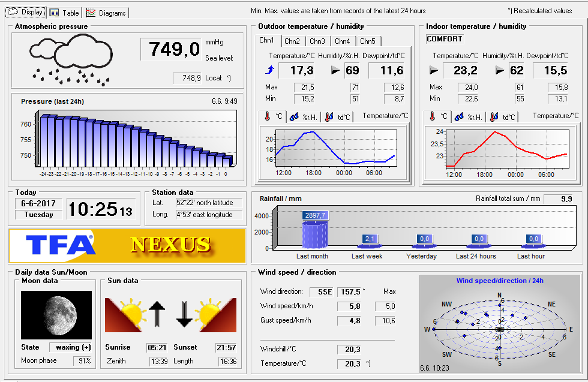588x382 pixels.
Task: Click the Last month rainfall bar
Action: (315, 234)
